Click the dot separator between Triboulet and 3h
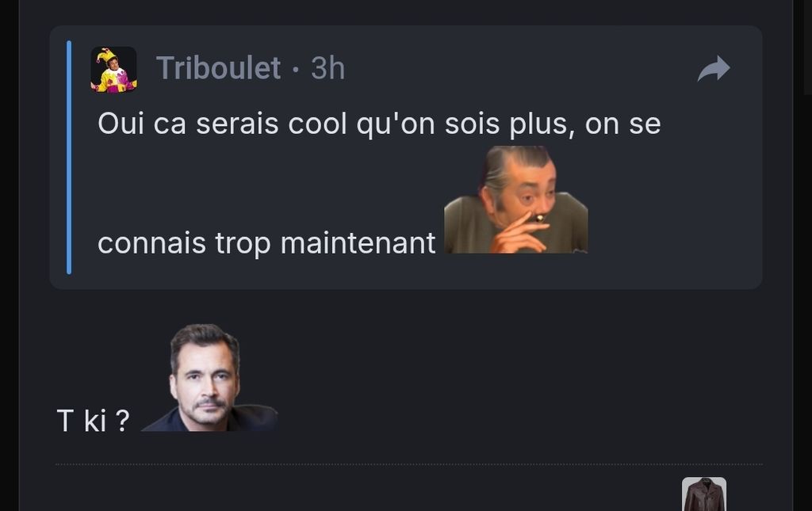 [296, 69]
